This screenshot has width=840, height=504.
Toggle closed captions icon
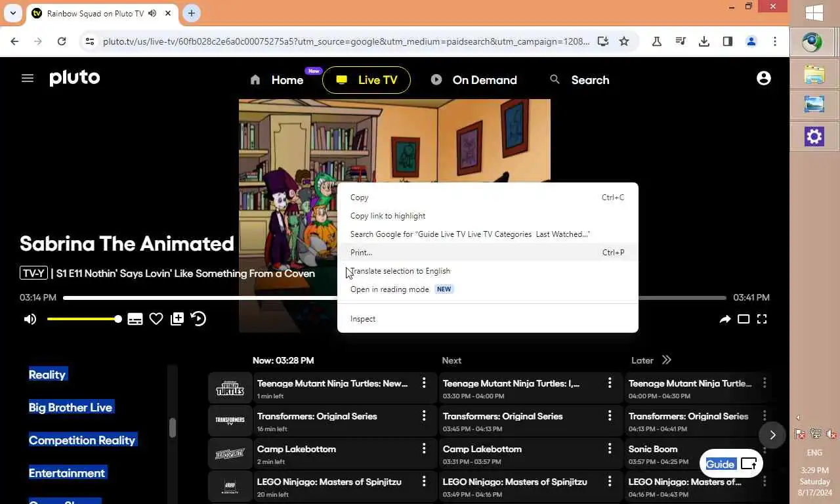point(135,319)
